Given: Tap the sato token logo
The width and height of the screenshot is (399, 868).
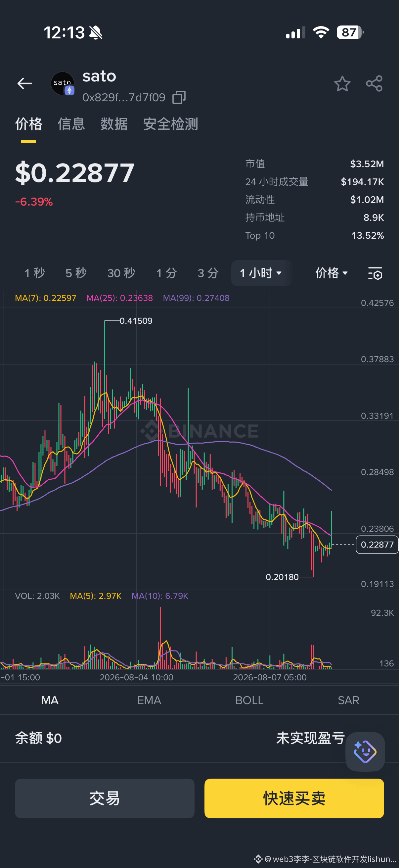Looking at the screenshot, I should coord(63,83).
